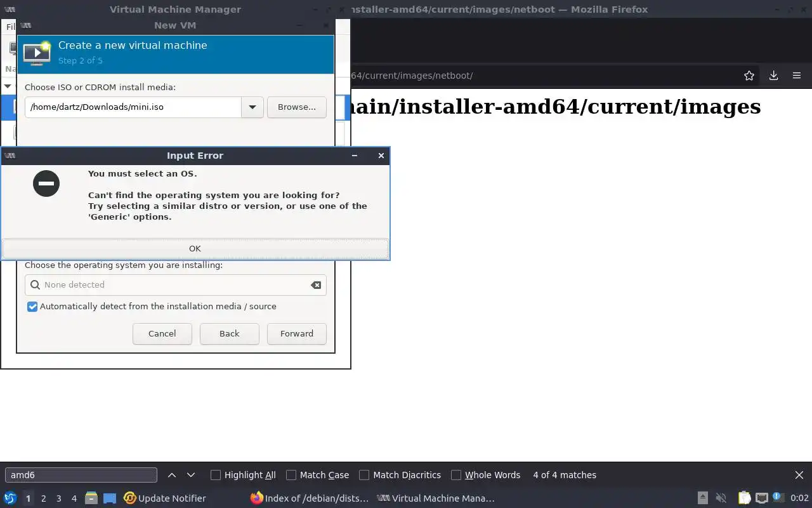
Task: Click the clock showing 0:02
Action: pos(799,498)
